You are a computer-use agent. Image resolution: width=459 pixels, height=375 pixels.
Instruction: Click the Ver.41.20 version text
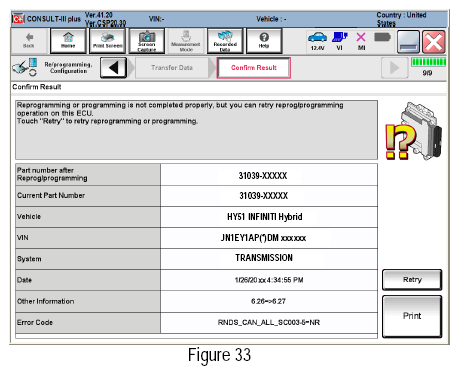click(x=99, y=15)
